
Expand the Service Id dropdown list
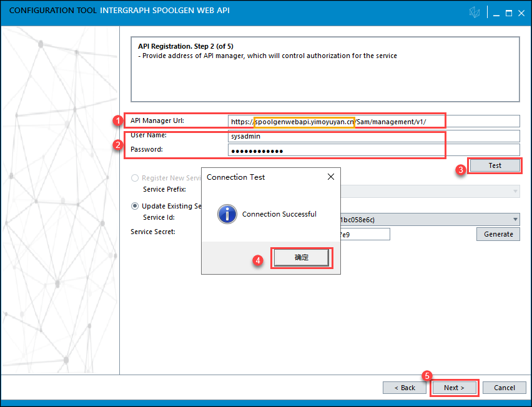pos(515,219)
